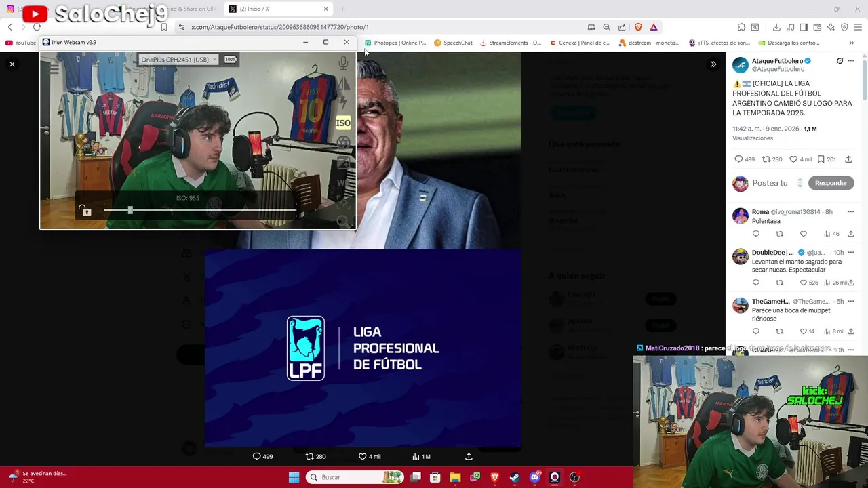
Task: Repost Roma's reply
Action: coord(779,234)
